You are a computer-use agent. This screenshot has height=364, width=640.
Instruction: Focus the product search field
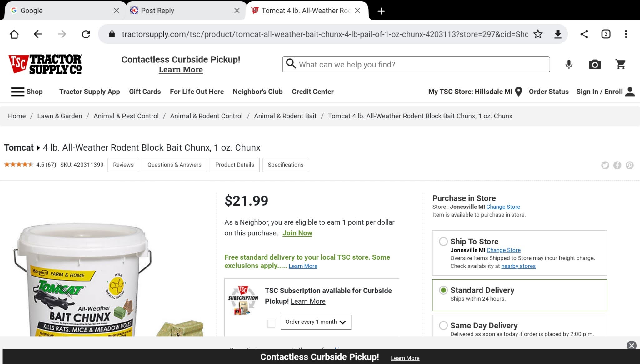tap(422, 64)
